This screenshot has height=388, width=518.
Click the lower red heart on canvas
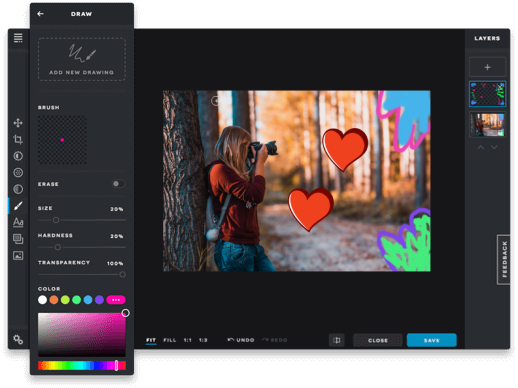tap(311, 209)
